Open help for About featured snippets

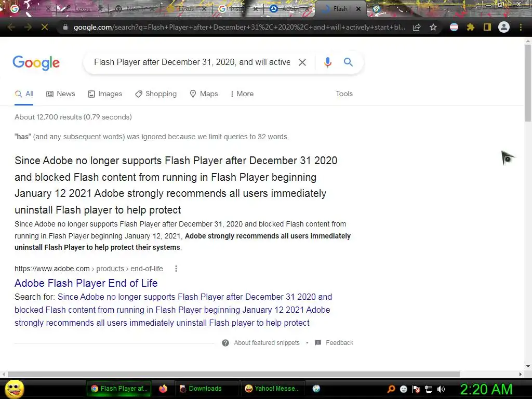click(225, 343)
